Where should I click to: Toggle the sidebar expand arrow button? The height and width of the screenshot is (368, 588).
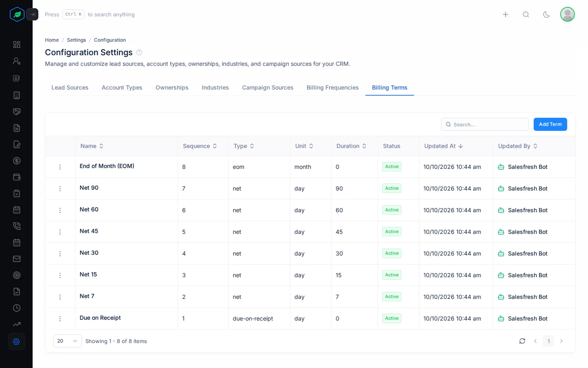click(32, 14)
